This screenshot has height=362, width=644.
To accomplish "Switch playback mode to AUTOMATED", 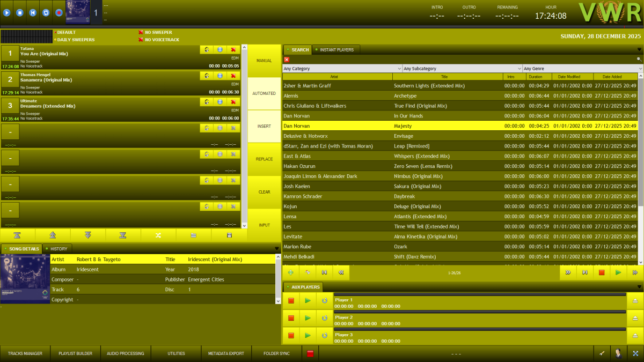I will (264, 93).
